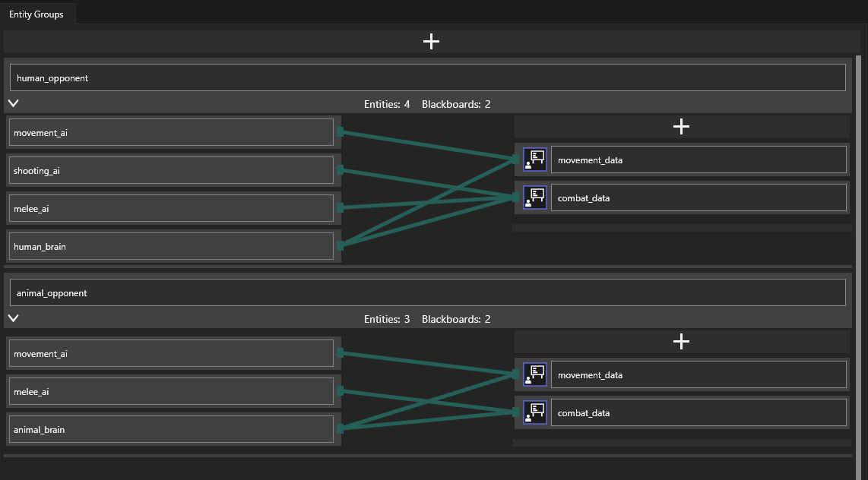This screenshot has width=868, height=480.
Task: Edit the movement_data name in animal_opponent
Action: [698, 374]
